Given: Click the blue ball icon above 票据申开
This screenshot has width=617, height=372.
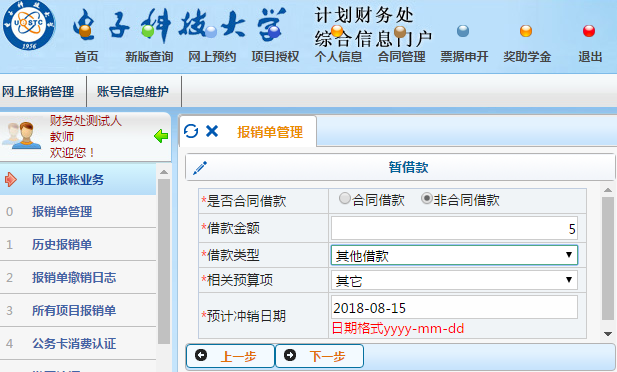Looking at the screenshot, I should click(463, 31).
